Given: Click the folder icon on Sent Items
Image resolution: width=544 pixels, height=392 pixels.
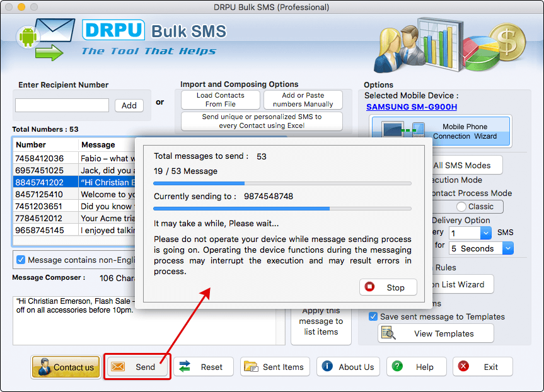Looking at the screenshot, I should 251,366.
